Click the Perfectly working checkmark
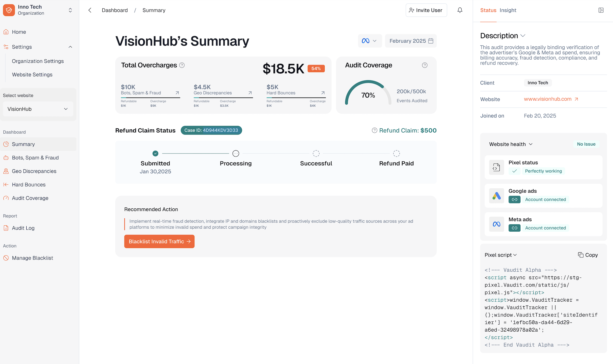The image size is (613, 364). tap(514, 171)
